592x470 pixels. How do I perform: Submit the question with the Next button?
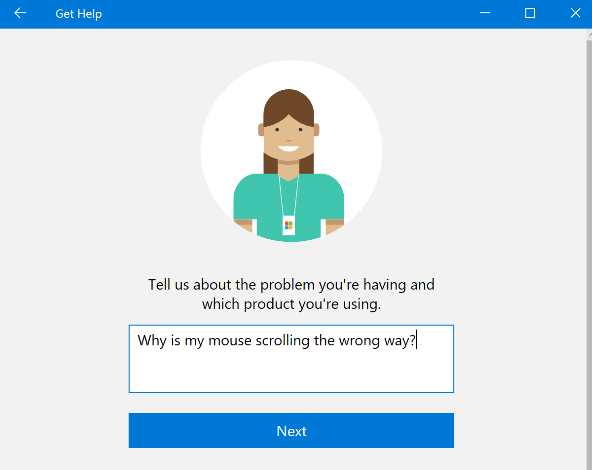(291, 430)
